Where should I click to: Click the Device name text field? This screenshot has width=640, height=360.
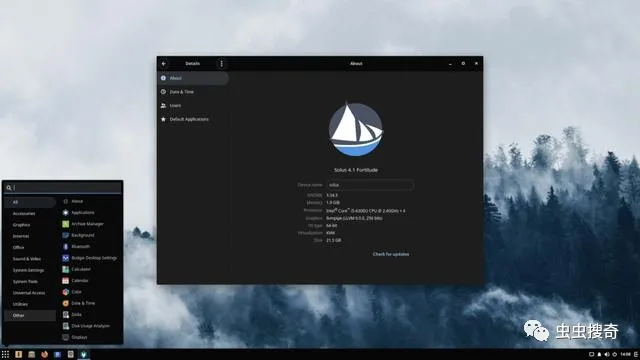[370, 185]
